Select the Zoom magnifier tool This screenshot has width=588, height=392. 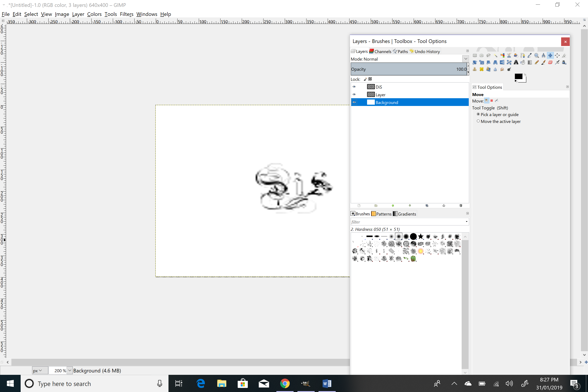(x=536, y=55)
